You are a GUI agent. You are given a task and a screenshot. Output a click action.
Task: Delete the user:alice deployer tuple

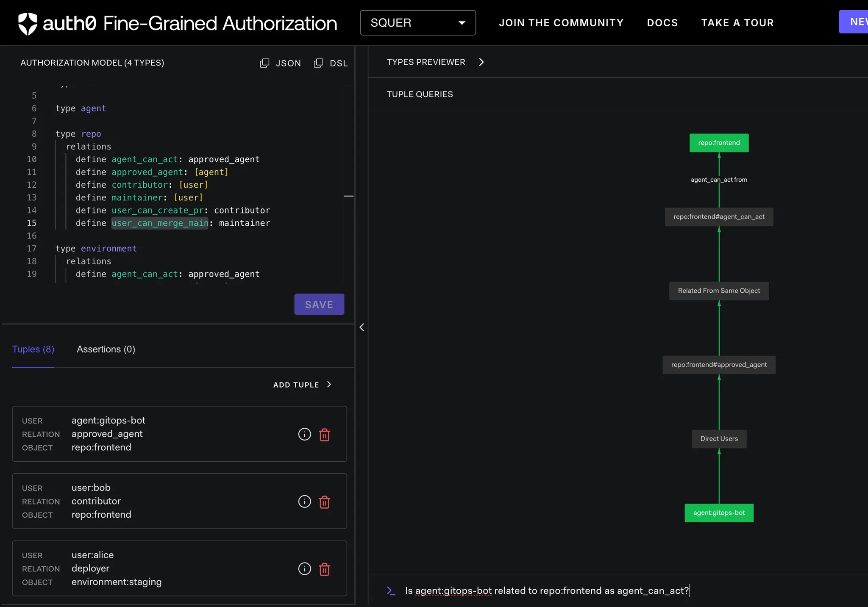(x=324, y=569)
